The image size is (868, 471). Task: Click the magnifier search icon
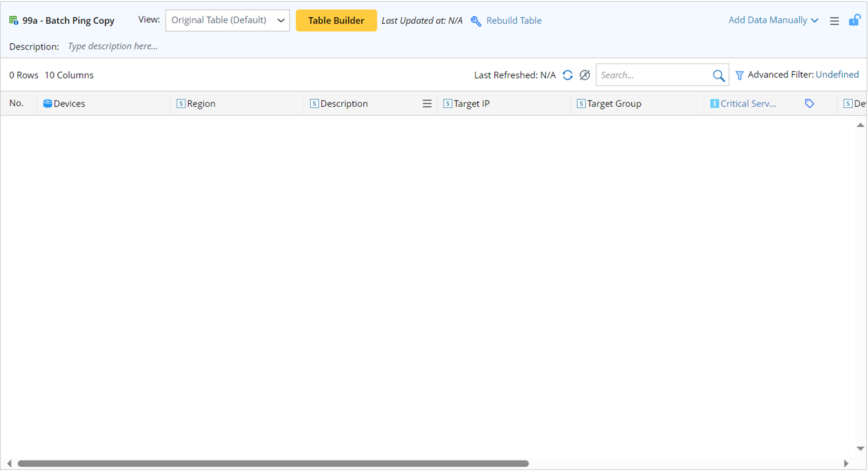pos(718,76)
